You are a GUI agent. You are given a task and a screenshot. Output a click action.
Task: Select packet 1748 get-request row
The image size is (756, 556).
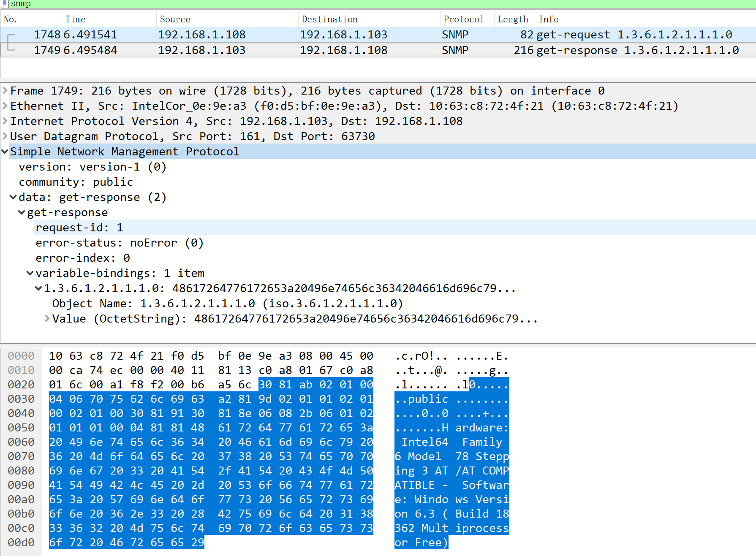tap(378, 35)
